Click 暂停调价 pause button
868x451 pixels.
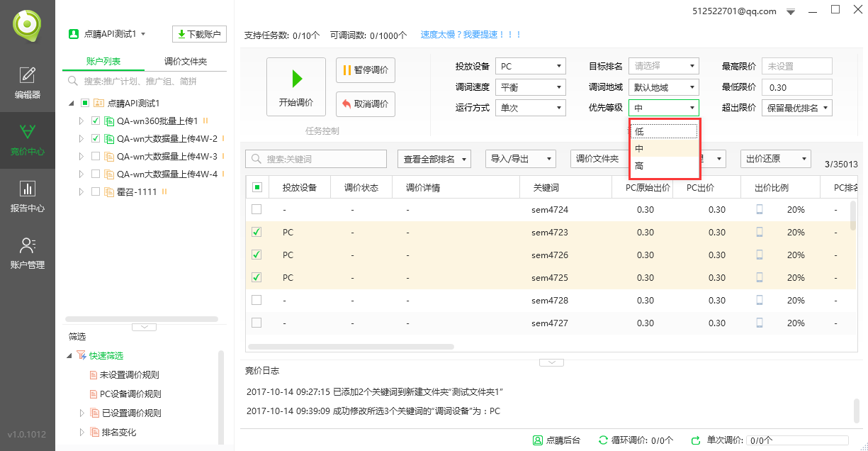366,70
